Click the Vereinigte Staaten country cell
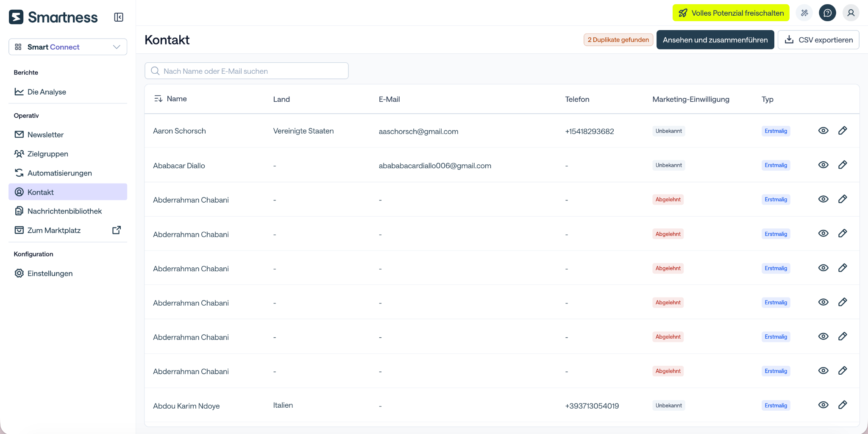 303,131
